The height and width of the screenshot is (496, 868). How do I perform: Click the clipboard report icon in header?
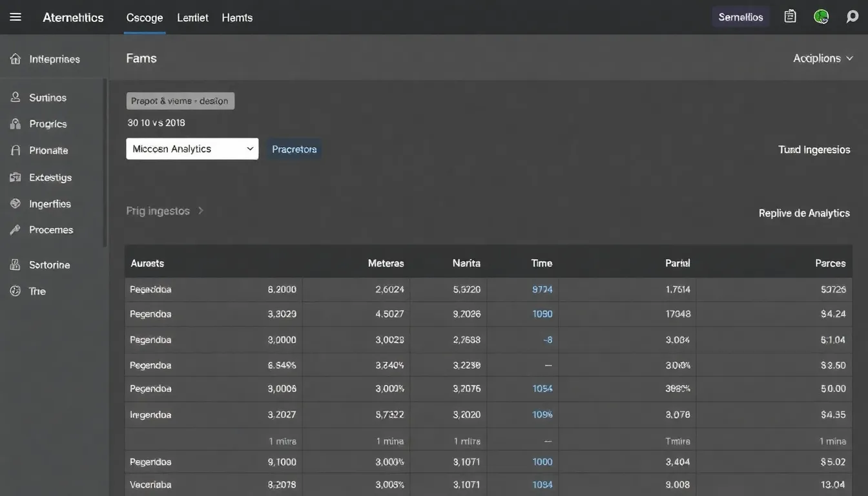click(790, 17)
